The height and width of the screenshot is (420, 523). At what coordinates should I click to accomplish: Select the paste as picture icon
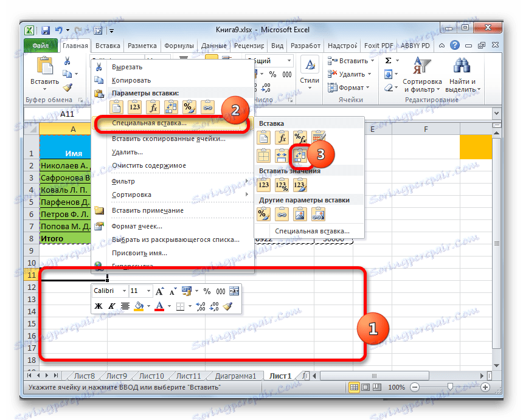(300, 213)
